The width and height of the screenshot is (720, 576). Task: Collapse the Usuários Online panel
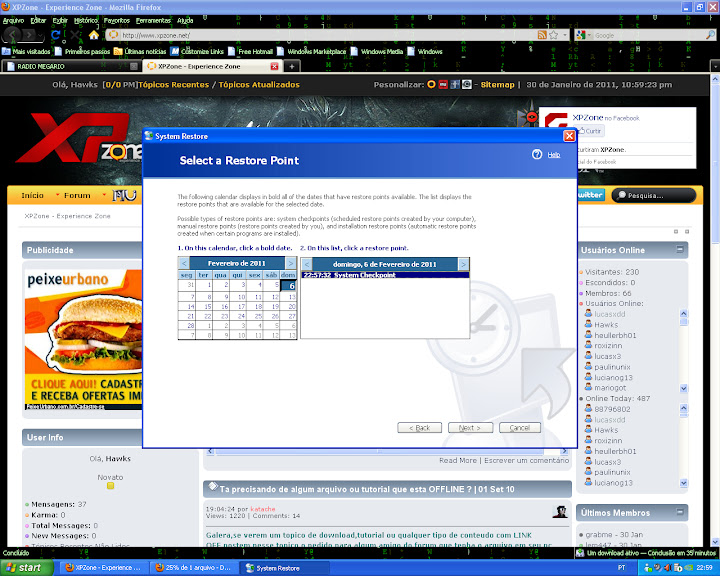pyautogui.click(x=680, y=249)
